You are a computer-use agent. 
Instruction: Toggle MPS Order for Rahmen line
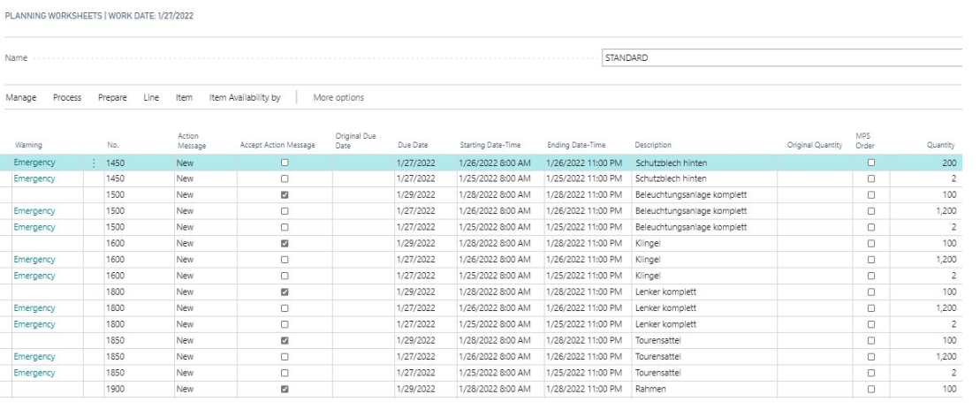click(871, 389)
